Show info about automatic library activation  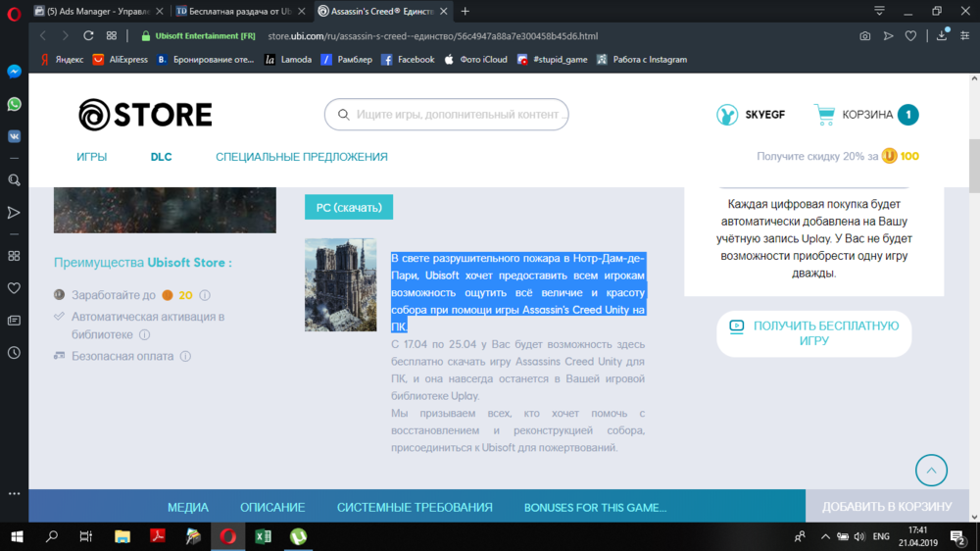point(144,334)
